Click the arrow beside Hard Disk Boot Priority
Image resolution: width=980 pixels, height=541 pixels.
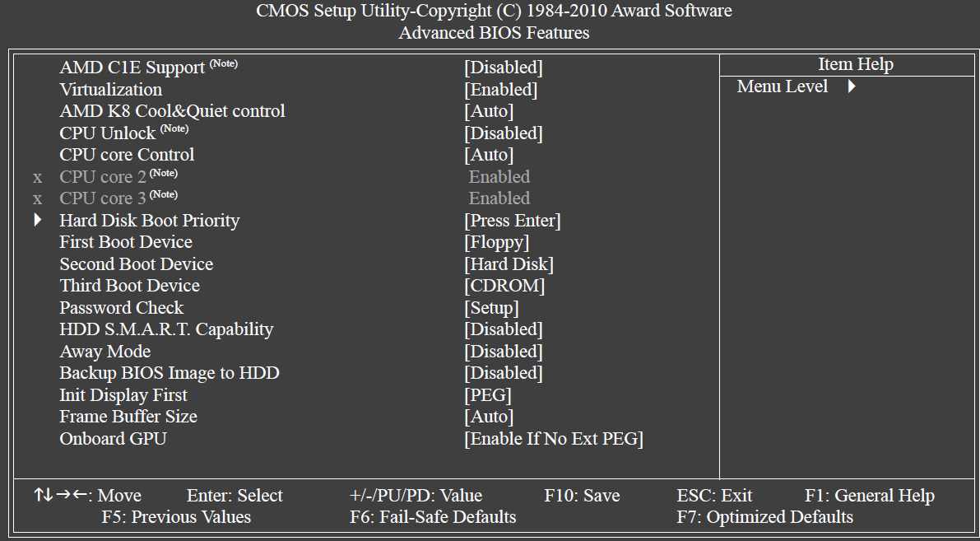[x=38, y=220]
